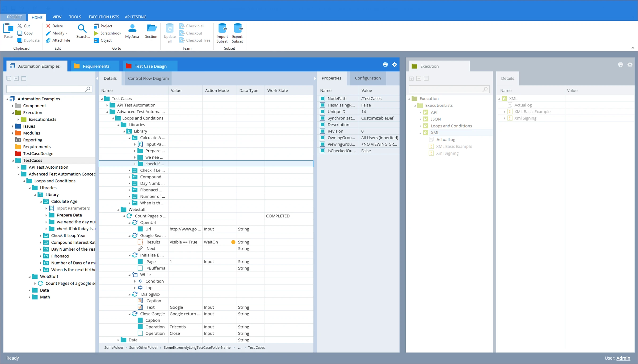Image resolution: width=638 pixels, height=364 pixels.
Task: Click SomeOtherFolder in breadcrumb path
Action: 143,348
